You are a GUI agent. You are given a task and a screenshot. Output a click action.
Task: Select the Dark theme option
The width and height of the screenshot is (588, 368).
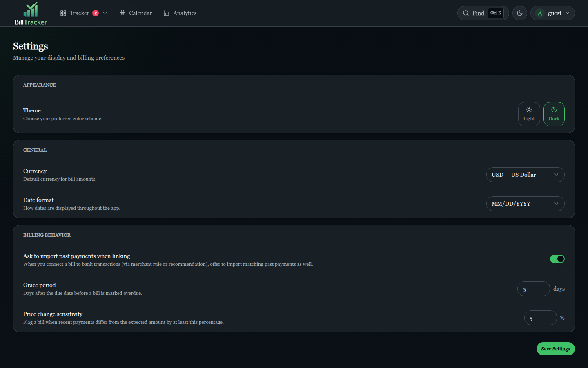[554, 114]
